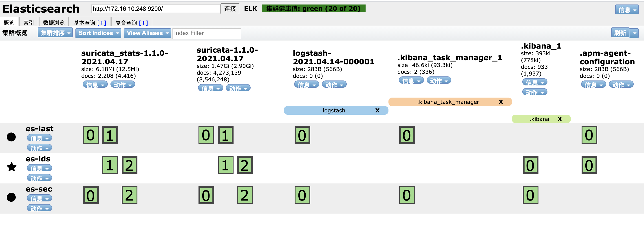Dismiss the .kibana_task_manager alias tag

[501, 102]
